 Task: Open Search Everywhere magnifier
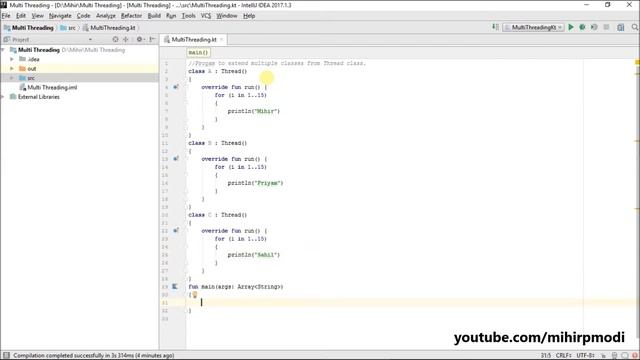click(635, 27)
